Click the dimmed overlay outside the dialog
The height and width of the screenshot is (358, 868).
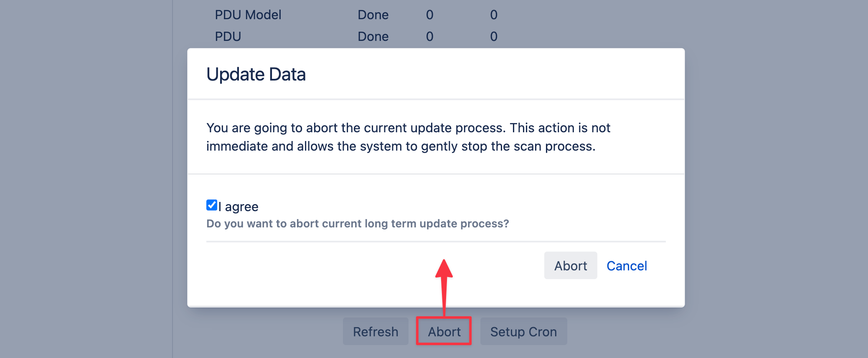[x=84, y=179]
